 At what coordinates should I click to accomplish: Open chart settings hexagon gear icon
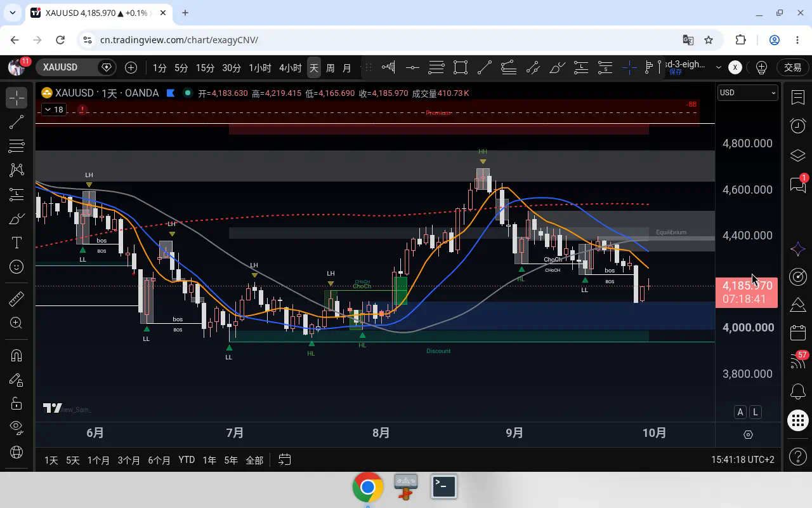coord(748,435)
